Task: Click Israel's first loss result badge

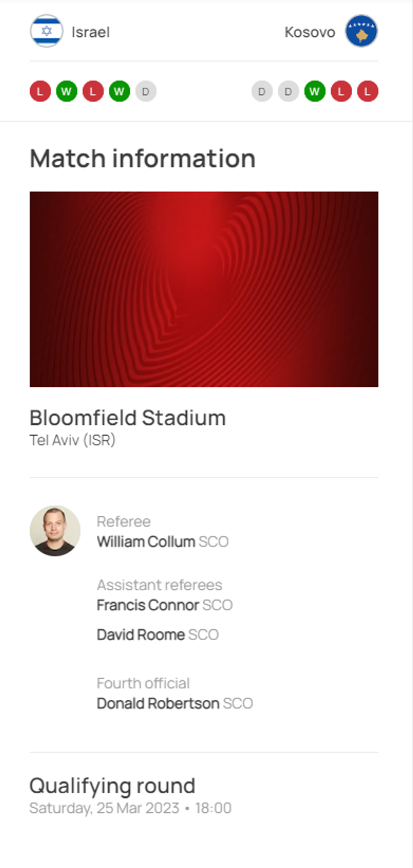Action: coord(40,92)
